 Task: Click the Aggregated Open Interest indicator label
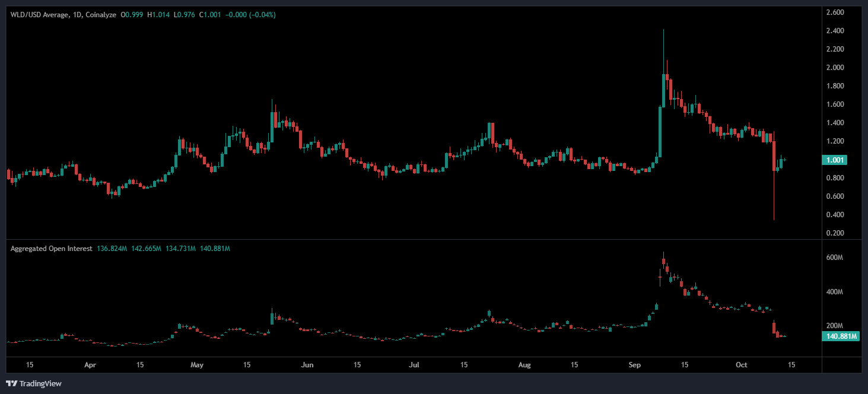tap(52, 249)
